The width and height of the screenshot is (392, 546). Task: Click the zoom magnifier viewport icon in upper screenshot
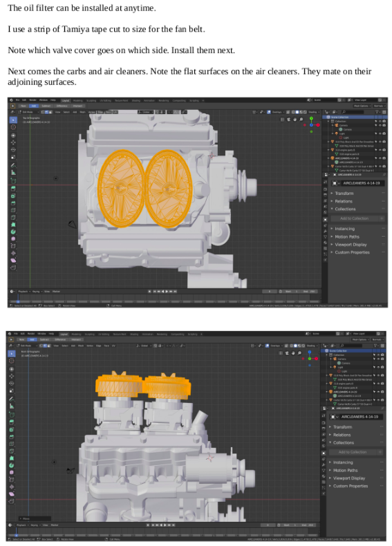[x=301, y=120]
